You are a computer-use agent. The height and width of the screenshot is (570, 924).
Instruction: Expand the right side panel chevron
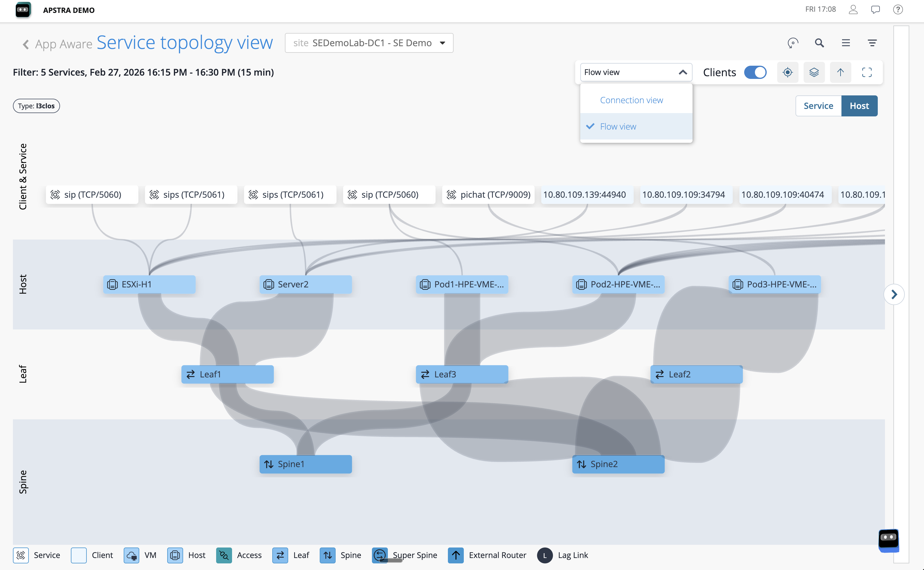pyautogui.click(x=894, y=294)
